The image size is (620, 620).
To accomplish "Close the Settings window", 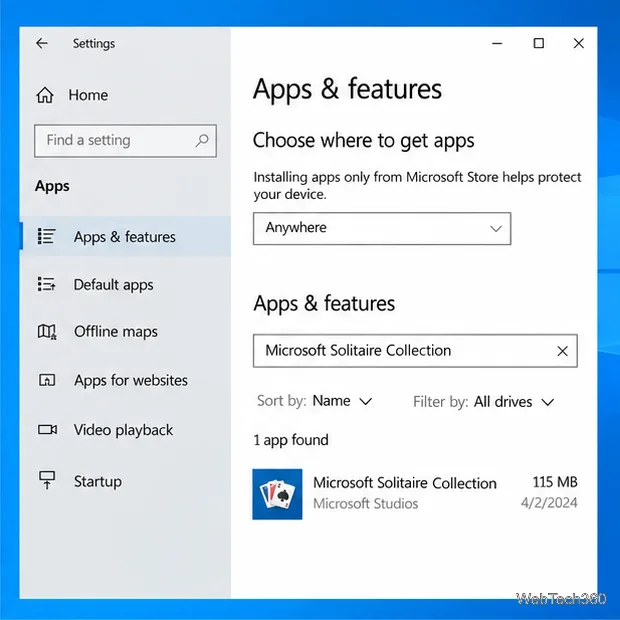I will coord(578,43).
